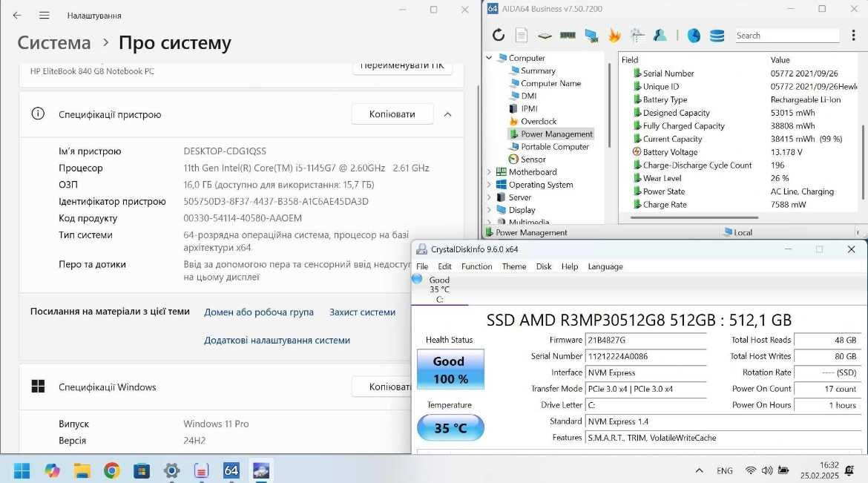Switch to CrystalDiskInfo taskbar icon
This screenshot has width=868, height=483.
pyautogui.click(x=260, y=471)
